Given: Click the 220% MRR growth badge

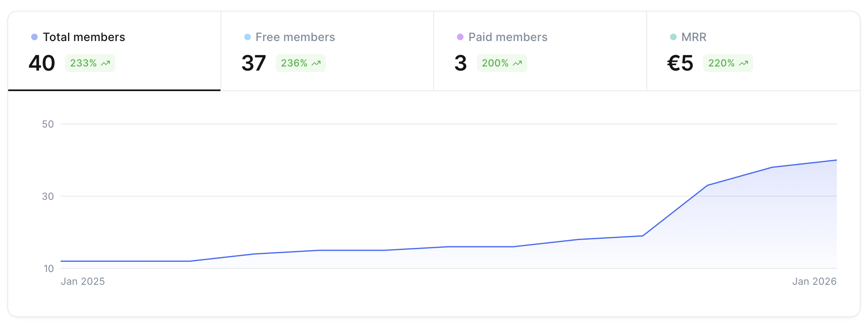Looking at the screenshot, I should coord(728,63).
